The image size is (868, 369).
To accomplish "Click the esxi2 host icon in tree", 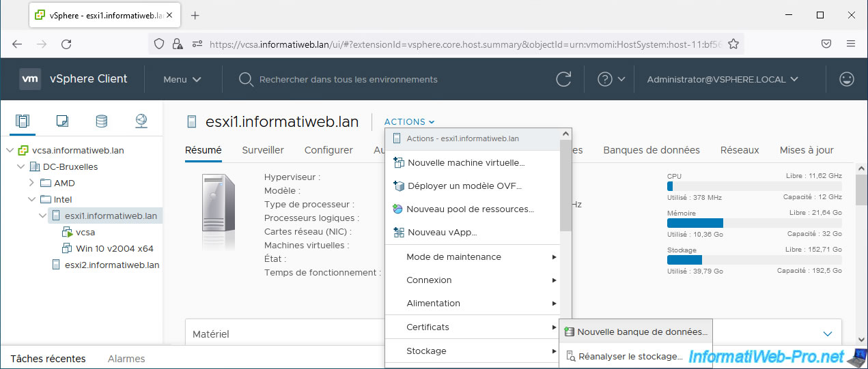I will [x=56, y=265].
